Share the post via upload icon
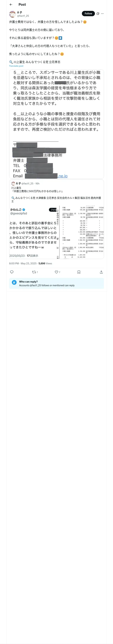 coord(101,272)
